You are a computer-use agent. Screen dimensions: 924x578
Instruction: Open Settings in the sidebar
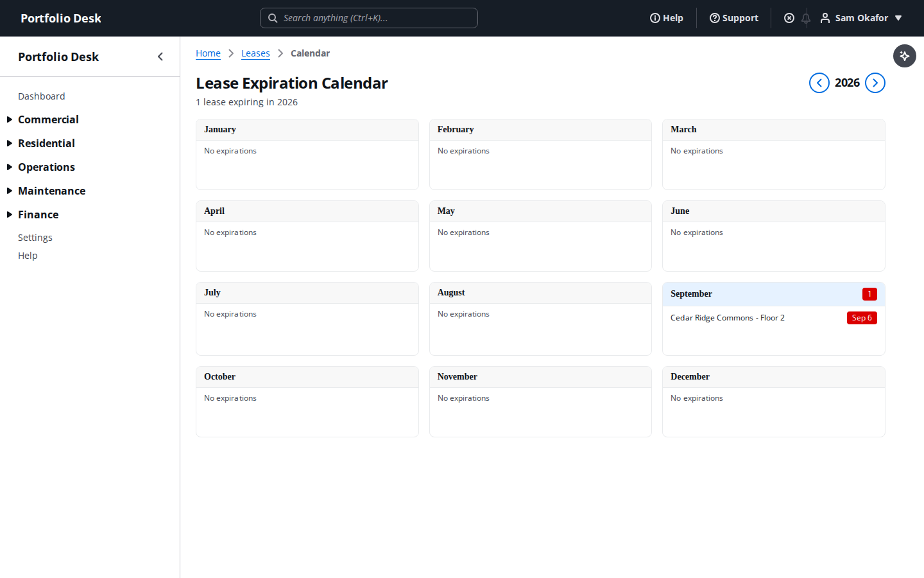pos(35,238)
